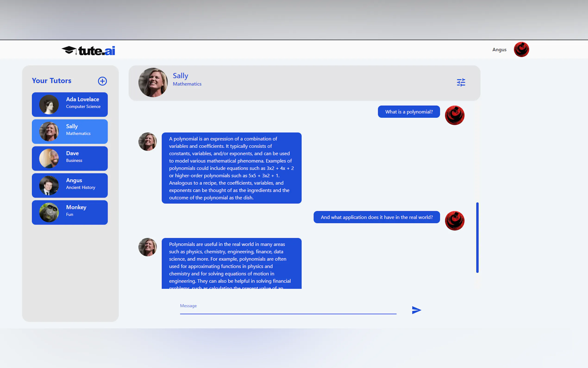Select Ada Lovelace Computer Science tutor
This screenshot has width=588, height=368.
[70, 105]
